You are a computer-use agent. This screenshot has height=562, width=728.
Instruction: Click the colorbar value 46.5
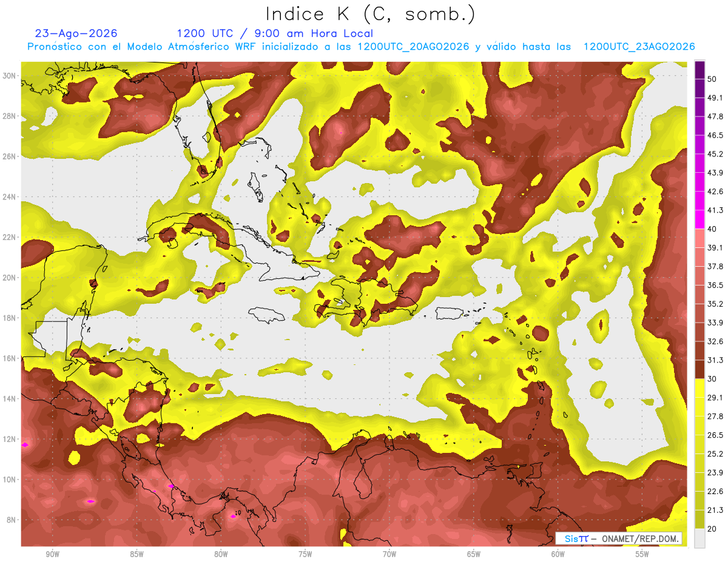pos(715,135)
